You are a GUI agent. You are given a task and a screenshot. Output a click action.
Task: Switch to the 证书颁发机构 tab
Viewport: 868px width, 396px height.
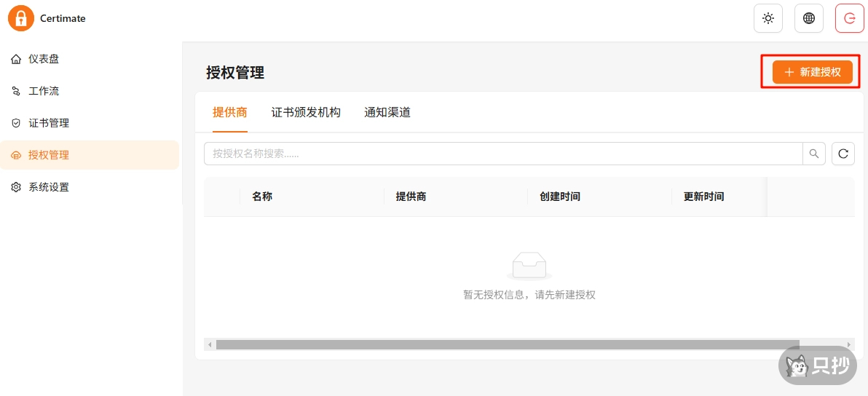(x=306, y=112)
